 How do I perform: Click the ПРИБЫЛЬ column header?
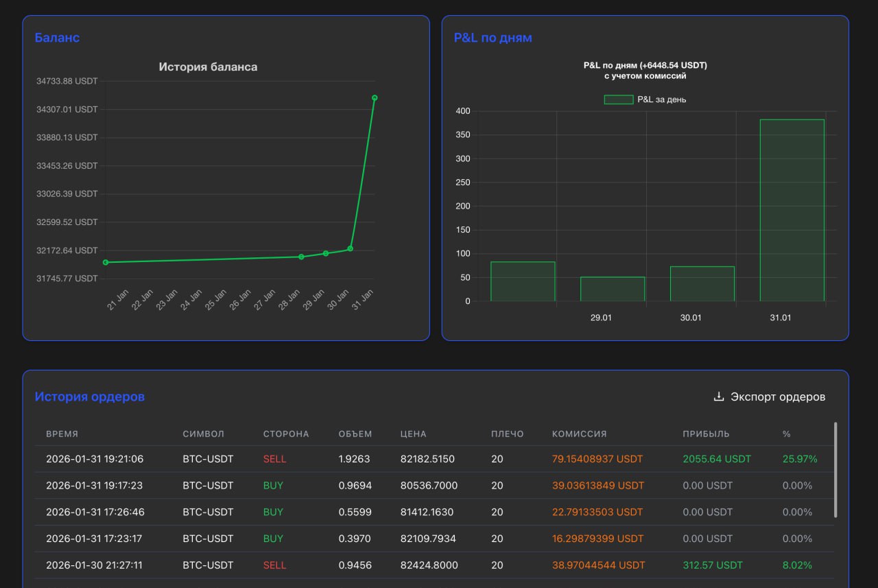706,434
